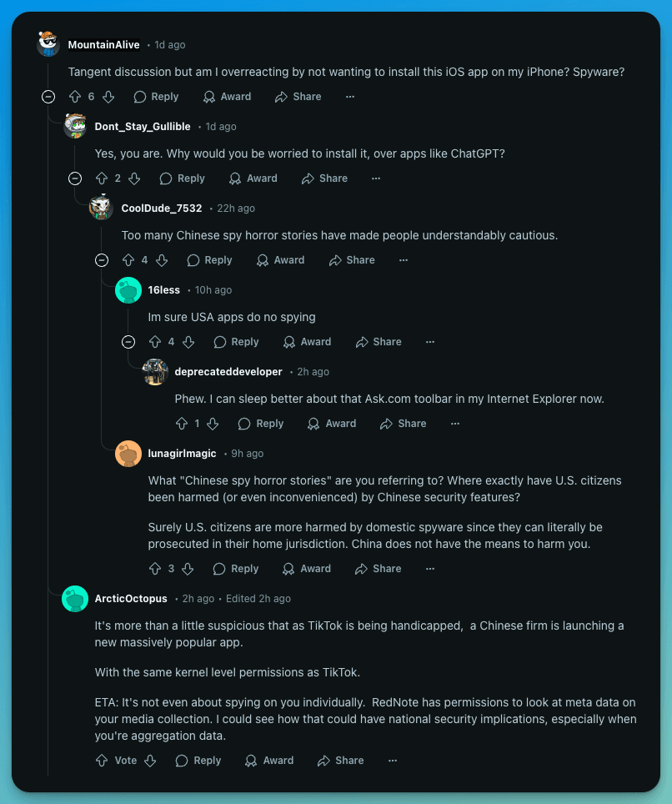
Task: Open the overflow menu on 16less's comment
Action: click(x=430, y=341)
